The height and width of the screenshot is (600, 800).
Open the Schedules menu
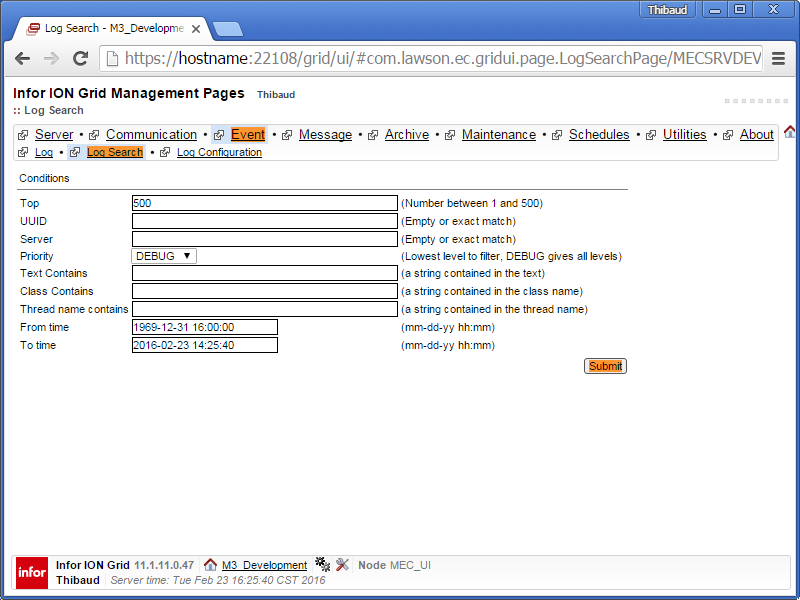(599, 135)
